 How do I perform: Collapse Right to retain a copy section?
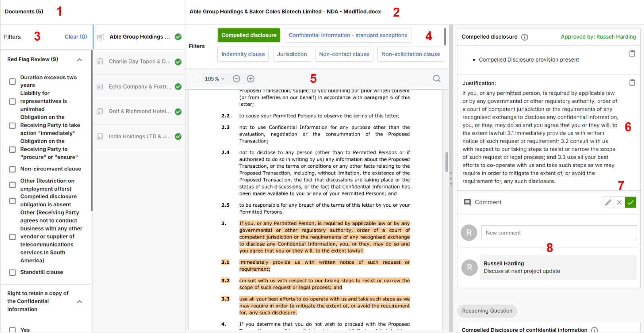[79, 302]
